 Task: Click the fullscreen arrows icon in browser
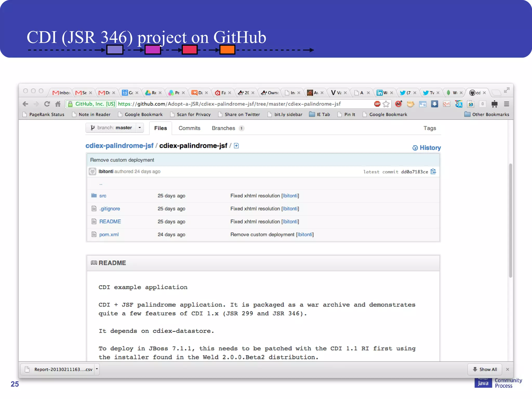[506, 90]
